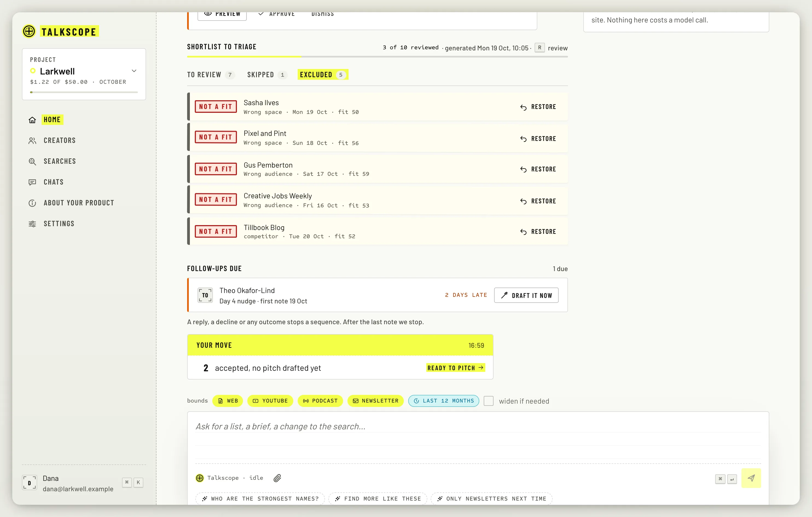Image resolution: width=812 pixels, height=517 pixels.
Task: Restore Gus Pemberton entry
Action: (538, 170)
